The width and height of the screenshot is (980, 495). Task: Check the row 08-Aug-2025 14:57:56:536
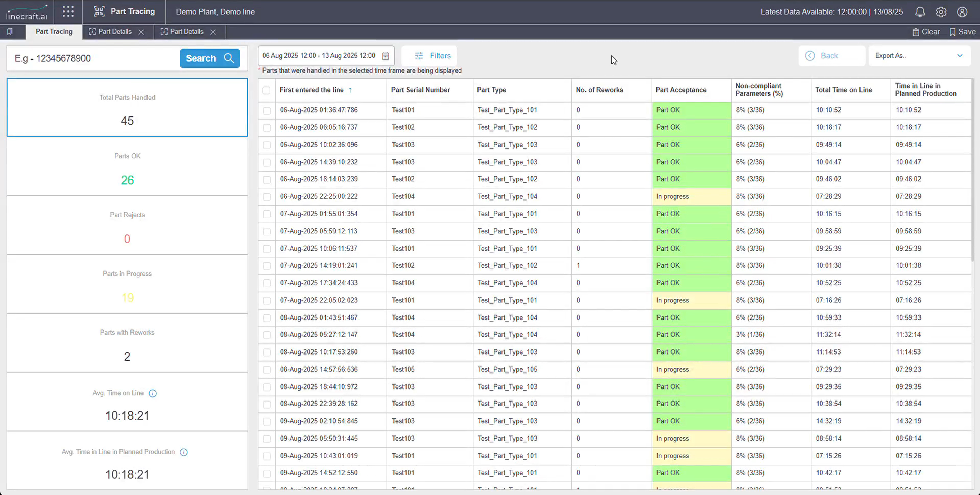click(x=267, y=370)
